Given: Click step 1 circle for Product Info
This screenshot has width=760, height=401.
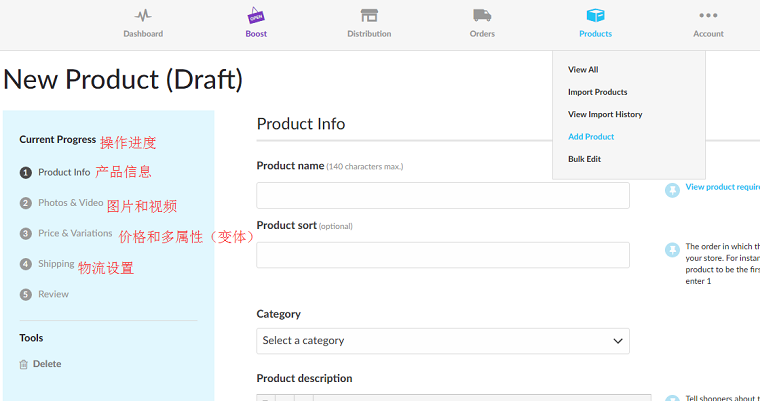Looking at the screenshot, I should click(26, 173).
